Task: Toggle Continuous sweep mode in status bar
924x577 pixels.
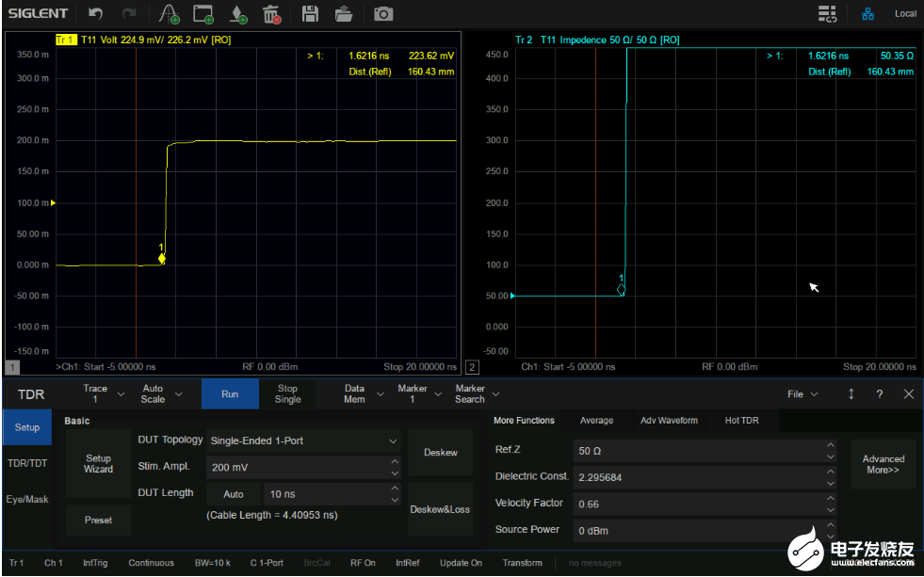Action: pos(152,563)
